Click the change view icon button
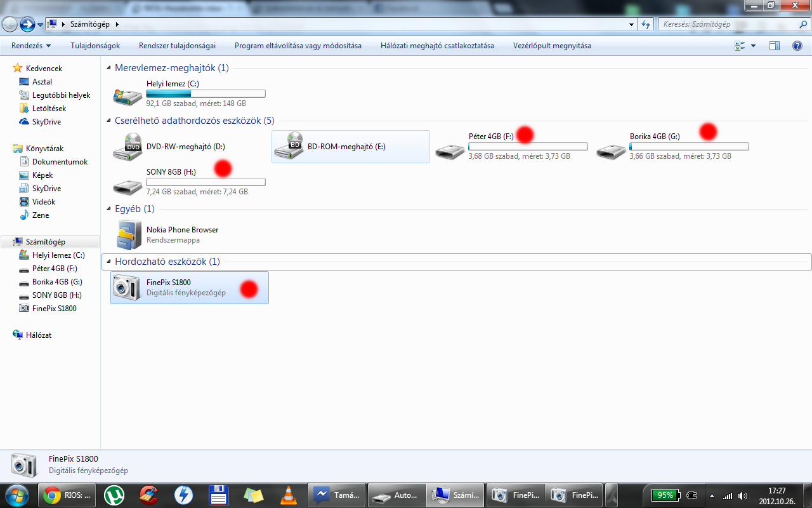812x508 pixels. 740,46
